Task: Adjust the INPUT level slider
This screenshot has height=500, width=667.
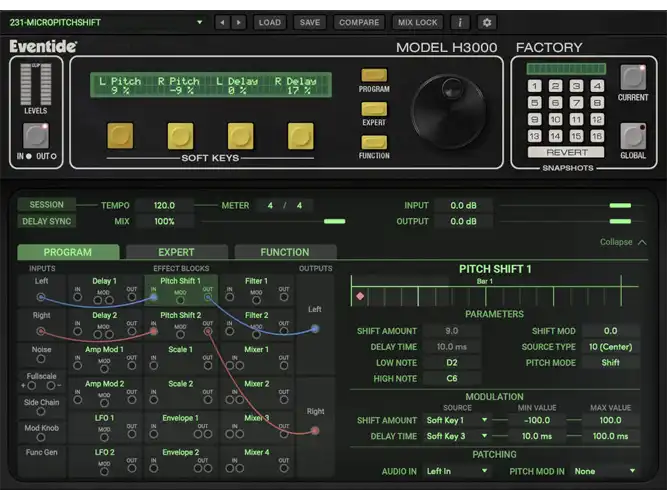Action: [x=620, y=206]
